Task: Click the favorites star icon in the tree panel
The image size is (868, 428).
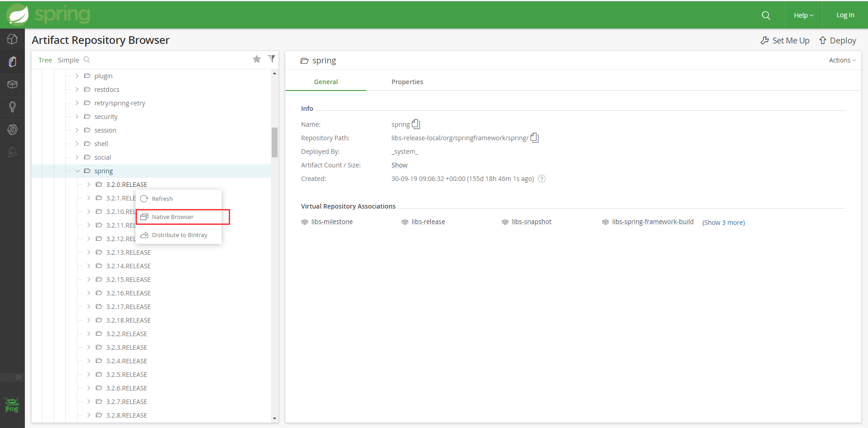Action: [x=257, y=59]
